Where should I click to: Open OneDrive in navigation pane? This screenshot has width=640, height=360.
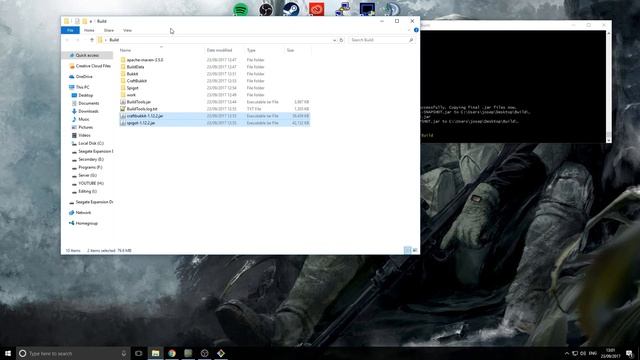(x=84, y=76)
